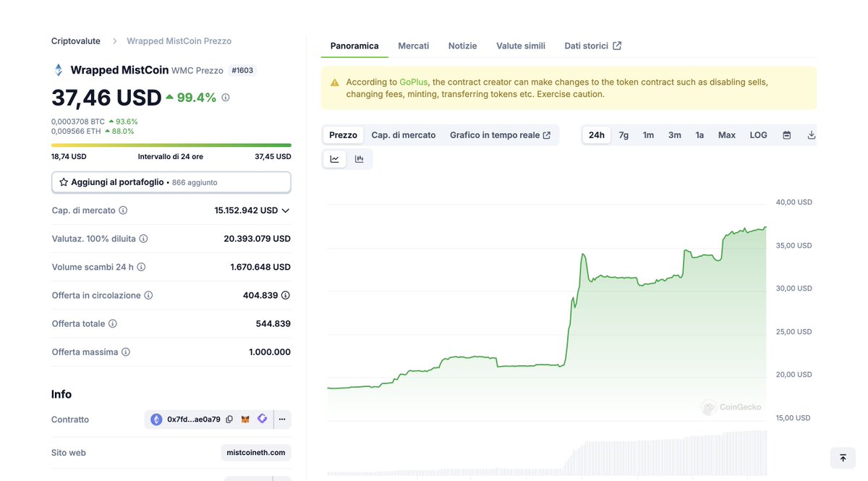Click the MetaMask fox icon
This screenshot has height=481, width=868.
tap(245, 420)
